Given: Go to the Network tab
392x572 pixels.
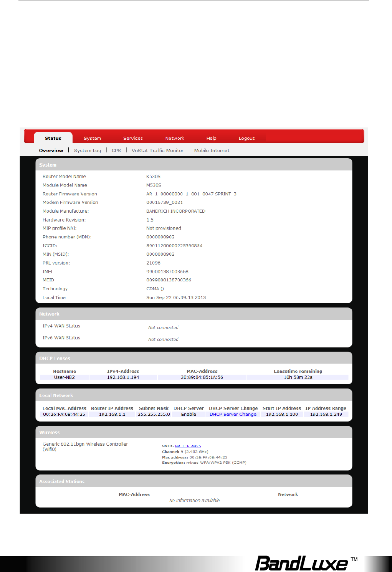Looking at the screenshot, I should (175, 138).
